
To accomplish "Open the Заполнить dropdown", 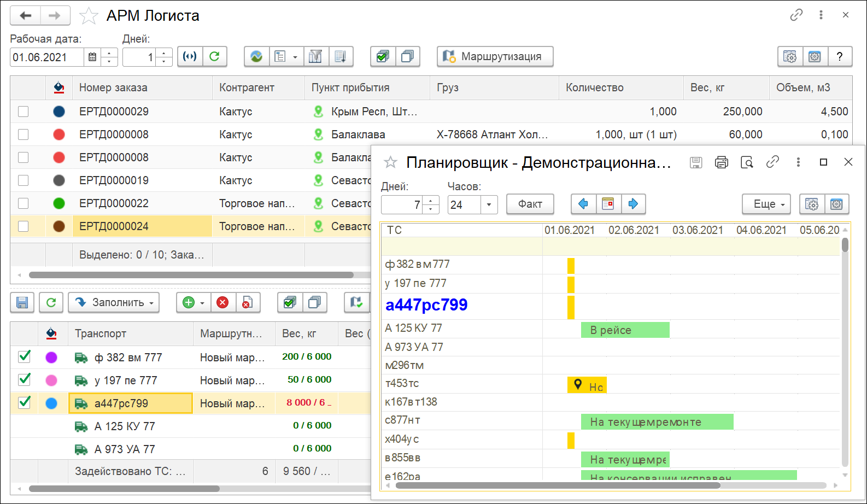I will 114,302.
